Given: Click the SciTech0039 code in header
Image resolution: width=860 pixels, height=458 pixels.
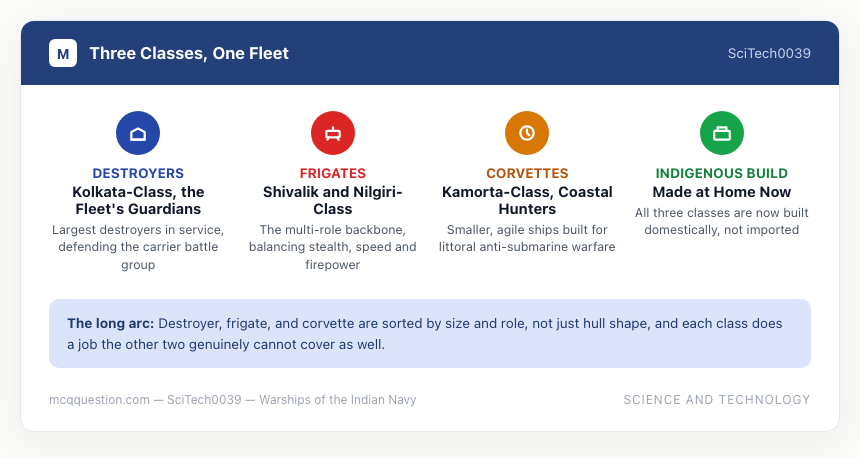Looking at the screenshot, I should tap(769, 53).
